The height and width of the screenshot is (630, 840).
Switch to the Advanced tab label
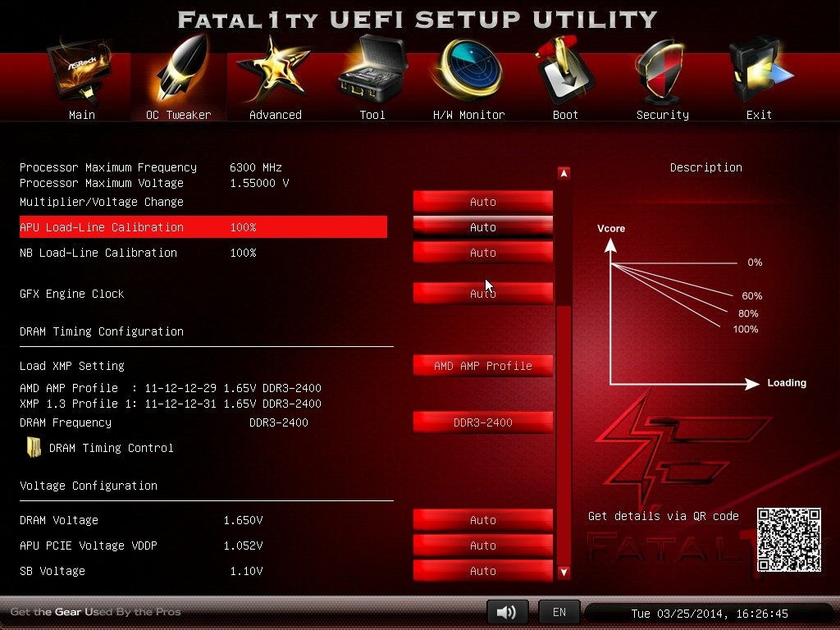pos(276,115)
